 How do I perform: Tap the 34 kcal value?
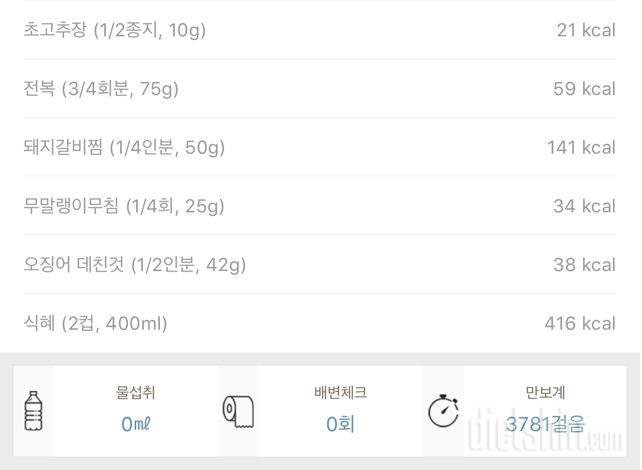[x=584, y=206]
